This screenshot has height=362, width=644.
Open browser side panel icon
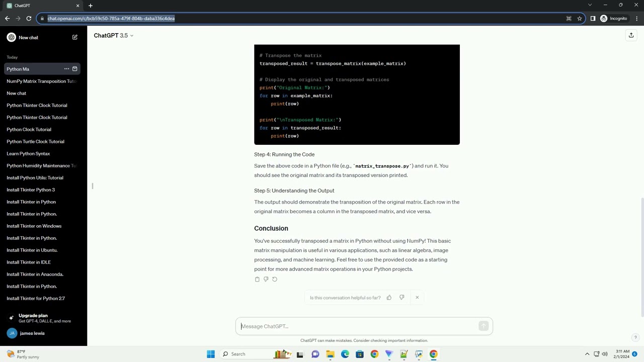[593, 19]
